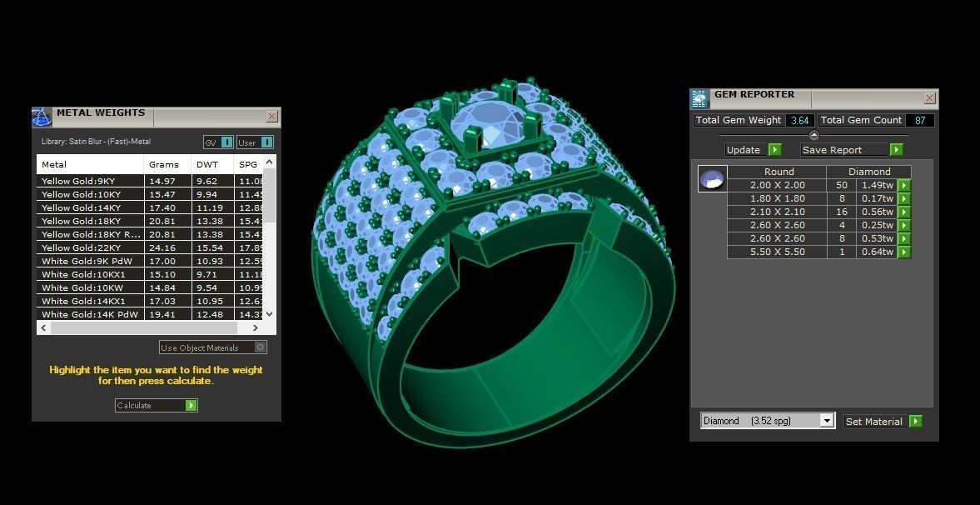This screenshot has height=505, width=980.
Task: Click the metal list scroll down arrow
Action: [x=270, y=314]
